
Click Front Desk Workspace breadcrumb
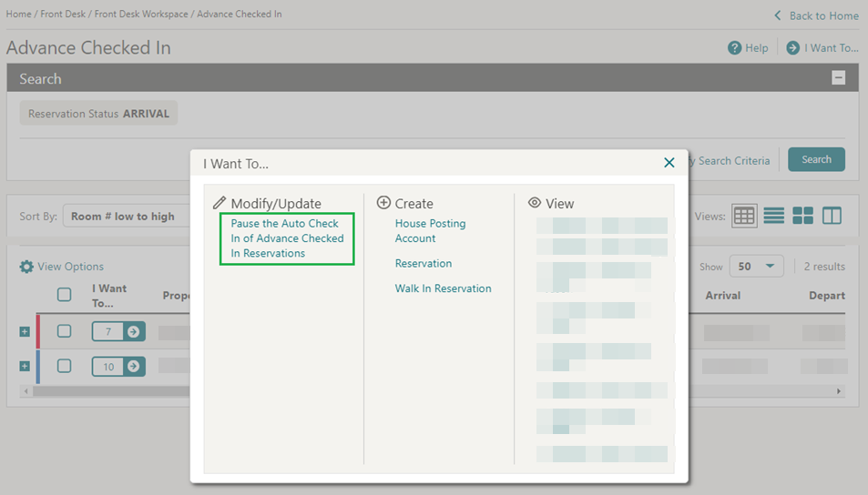(141, 14)
